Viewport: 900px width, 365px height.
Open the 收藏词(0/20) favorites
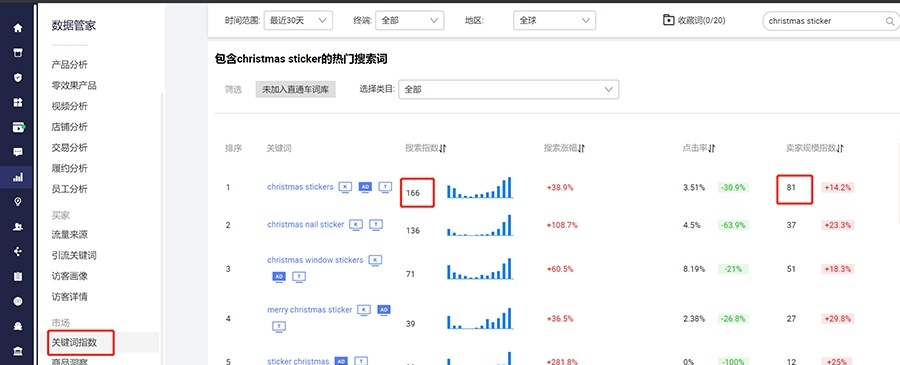[695, 21]
